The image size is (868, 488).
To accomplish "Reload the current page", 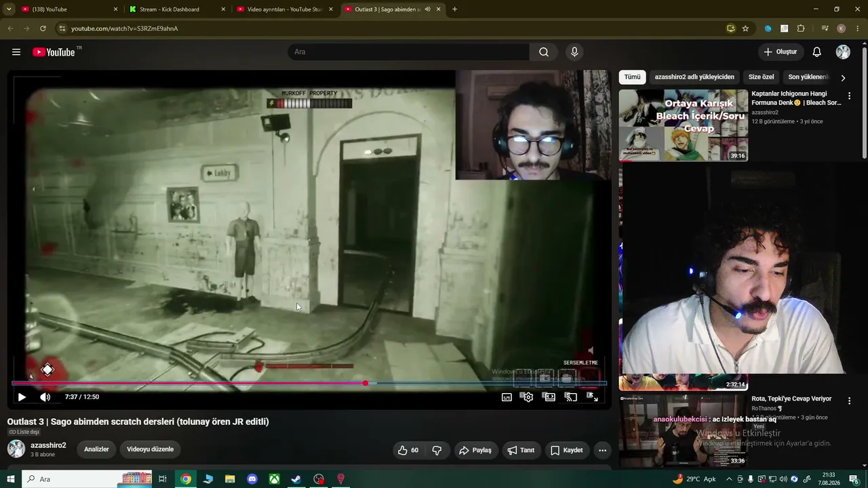I will click(x=43, y=28).
